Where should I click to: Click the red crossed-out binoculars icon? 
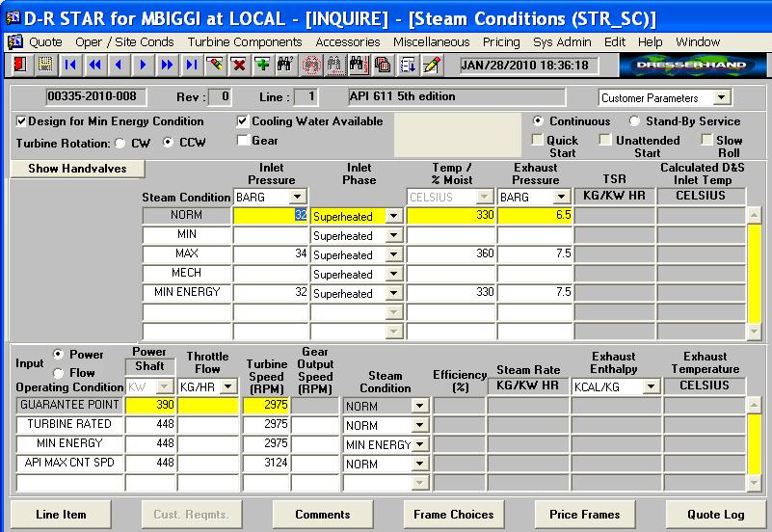tap(310, 65)
